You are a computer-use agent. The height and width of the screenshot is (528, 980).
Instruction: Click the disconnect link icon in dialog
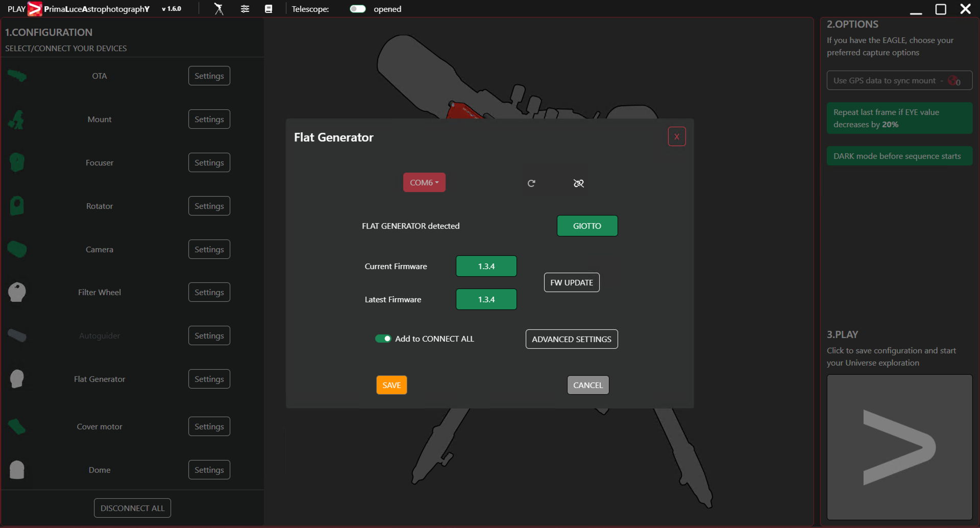[578, 183]
